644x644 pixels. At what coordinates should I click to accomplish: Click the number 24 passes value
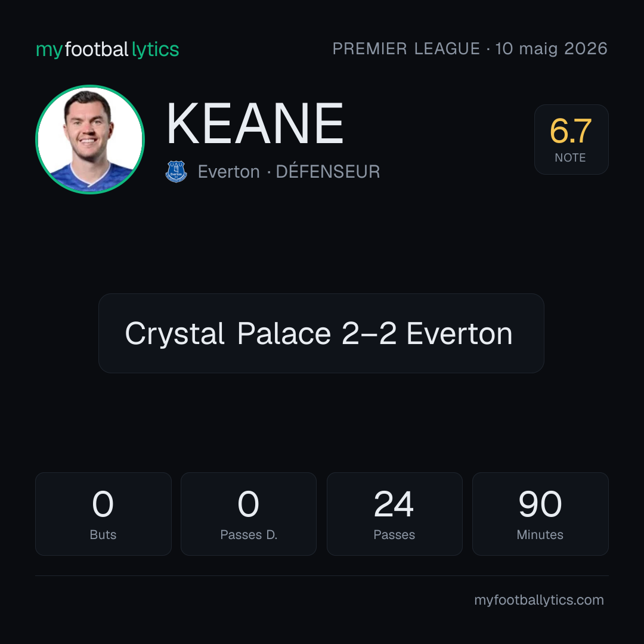coord(394,504)
